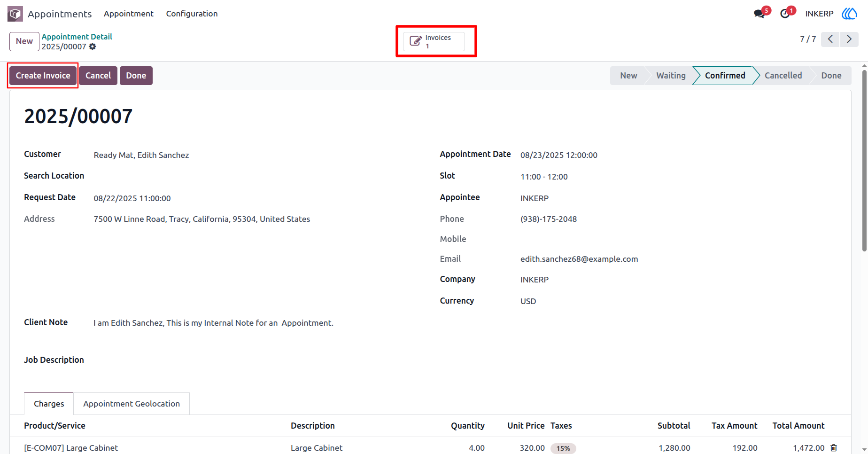Click the [E-COM07] Large Cabinet product cell

[71, 448]
